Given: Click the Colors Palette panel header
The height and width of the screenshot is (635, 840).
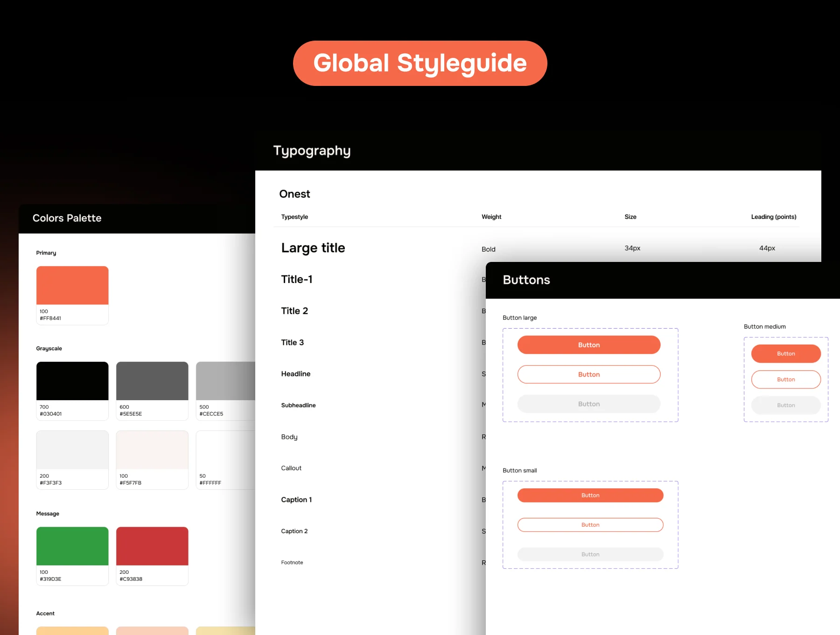Looking at the screenshot, I should point(137,219).
